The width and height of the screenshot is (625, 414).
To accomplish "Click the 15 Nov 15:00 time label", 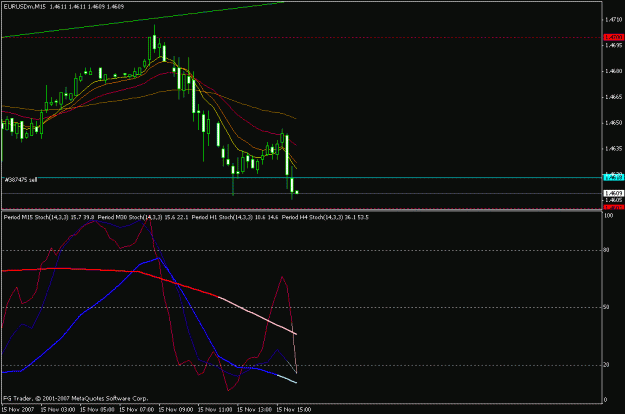I will 294,410.
